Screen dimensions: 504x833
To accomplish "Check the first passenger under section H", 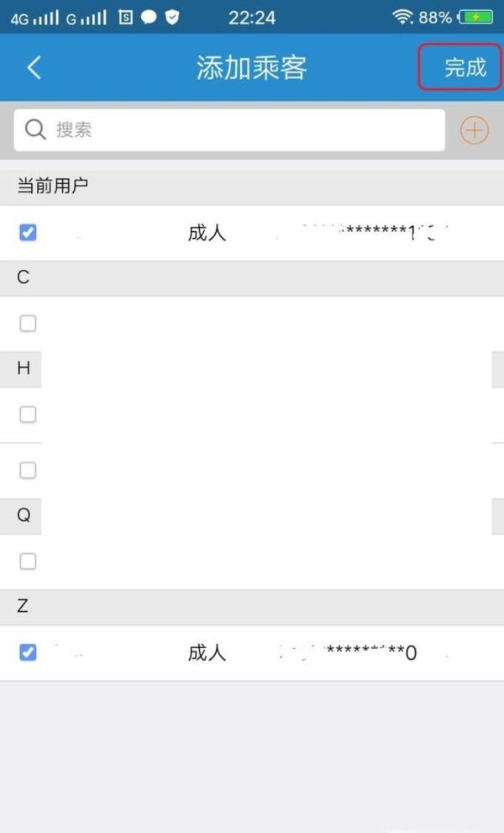I will [28, 414].
